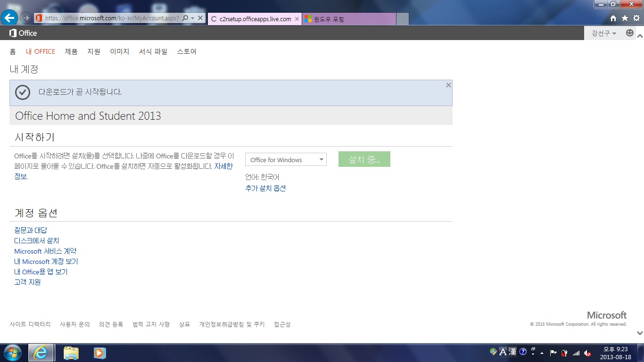Close the c2rsetup.officeapps.live.com tab
Screen dimensions: 644x362
(297, 19)
